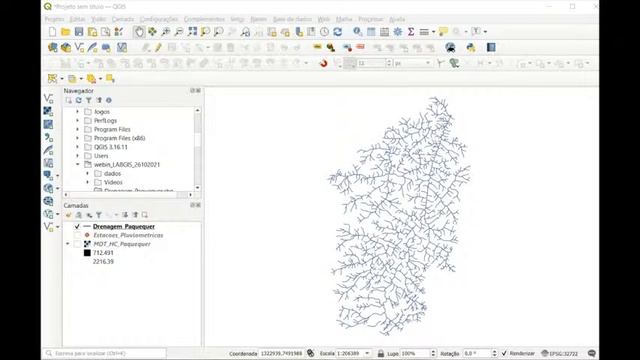Click the Pan Map to Selection icon
Viewport: 640px width, 360px height.
click(x=152, y=32)
